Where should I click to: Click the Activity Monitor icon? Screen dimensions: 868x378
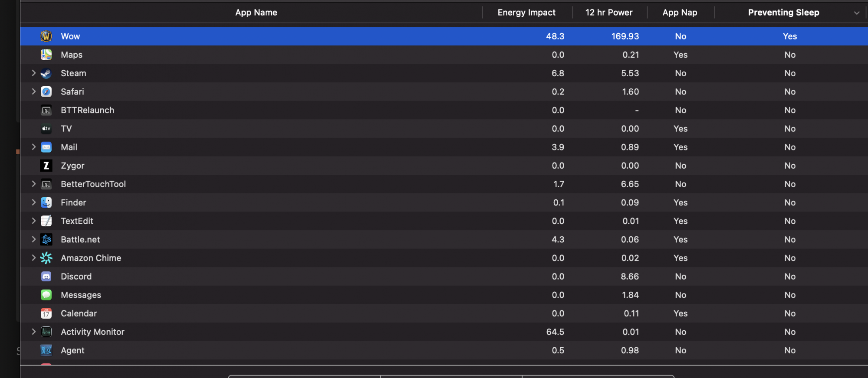(46, 332)
